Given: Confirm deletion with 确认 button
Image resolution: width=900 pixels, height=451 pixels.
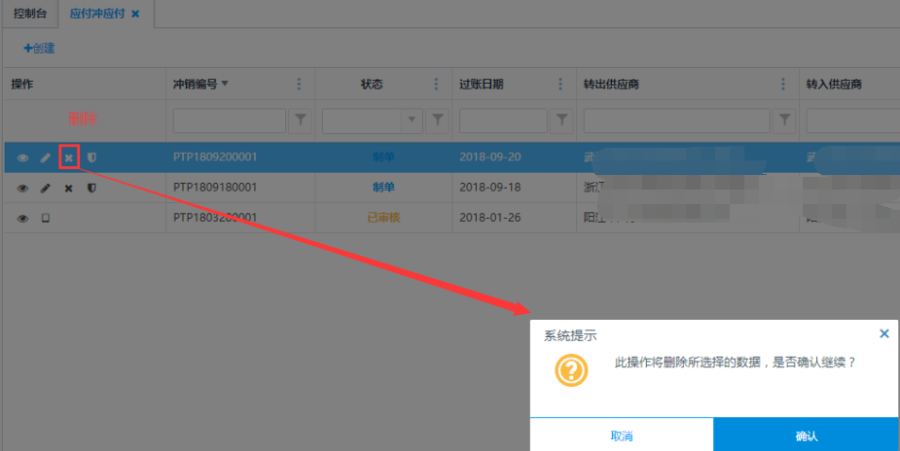Looking at the screenshot, I should 806,436.
